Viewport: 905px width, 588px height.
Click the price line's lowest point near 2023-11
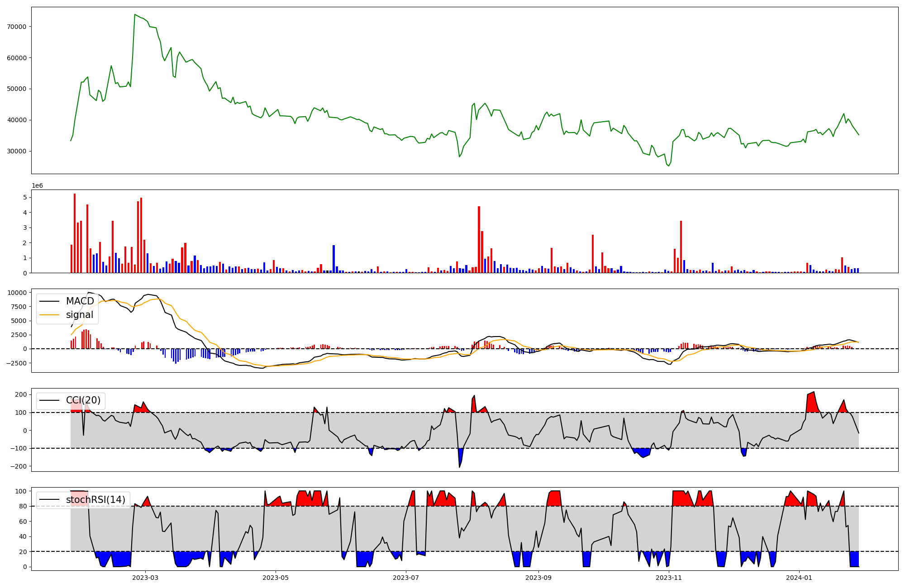669,166
